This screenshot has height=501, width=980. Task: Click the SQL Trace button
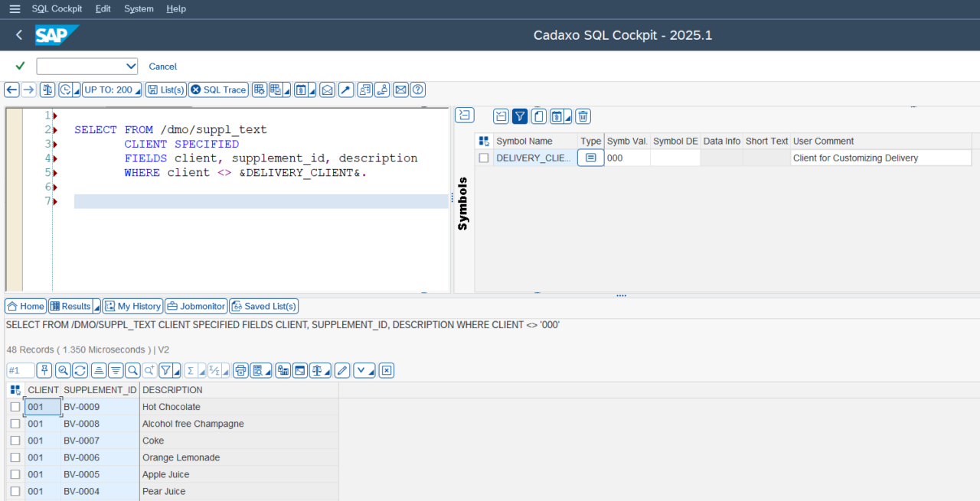tap(218, 89)
